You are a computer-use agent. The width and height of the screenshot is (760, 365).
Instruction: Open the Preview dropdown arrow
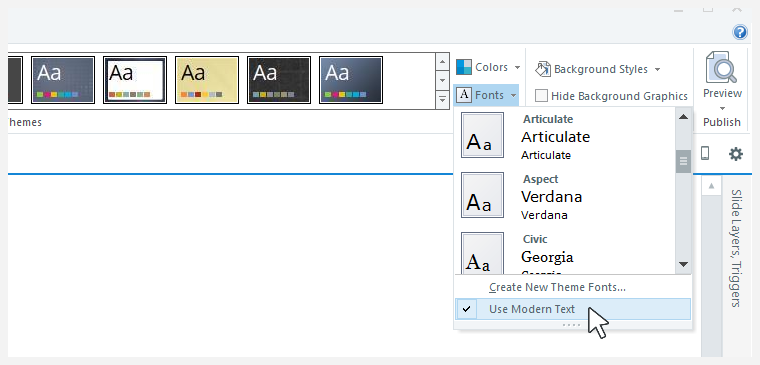(722, 108)
